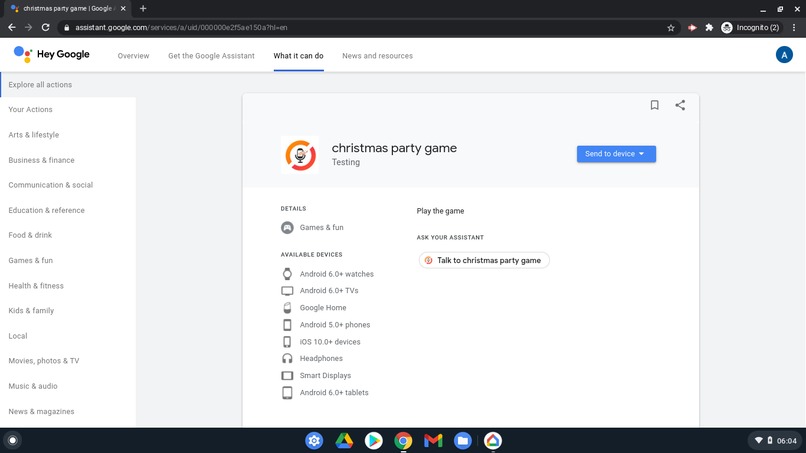Click Talk to christmas party game chip
Viewport: 806px width, 453px height.
(484, 260)
